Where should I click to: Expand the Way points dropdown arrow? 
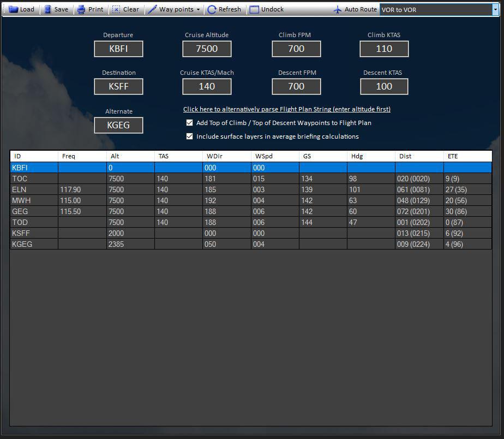[x=198, y=10]
